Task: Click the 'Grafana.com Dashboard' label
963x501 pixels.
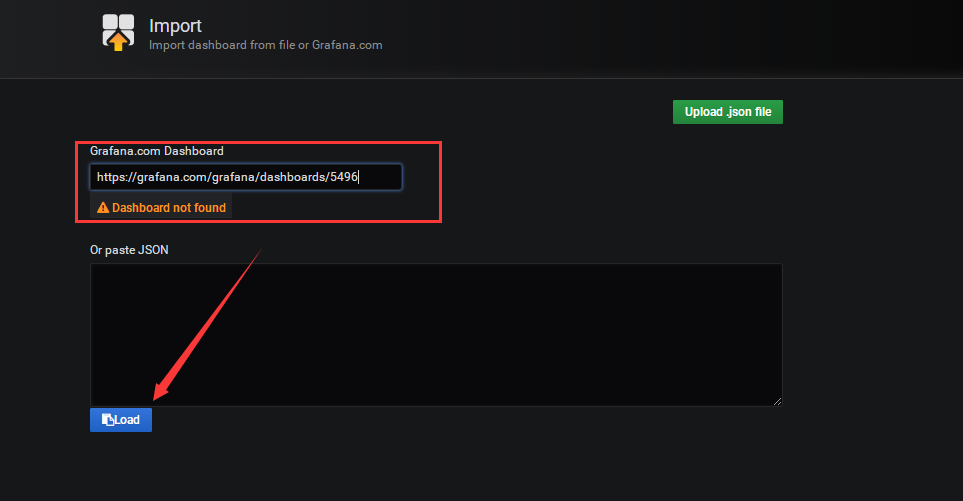Action: coord(157,151)
